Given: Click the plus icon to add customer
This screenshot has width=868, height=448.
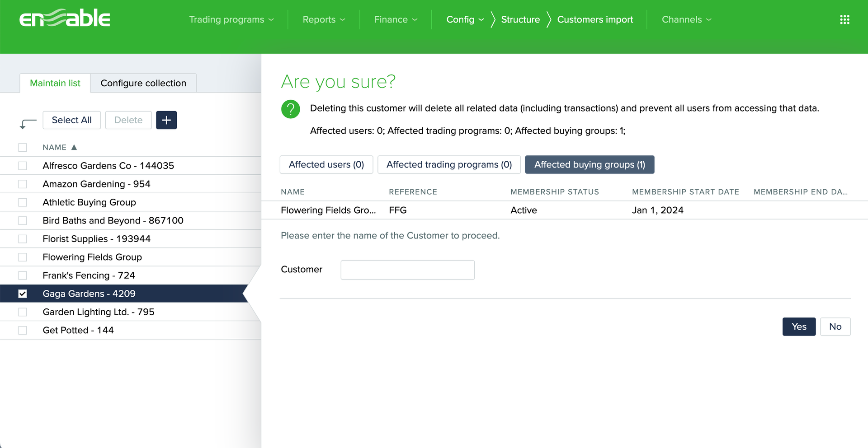Looking at the screenshot, I should (x=166, y=120).
